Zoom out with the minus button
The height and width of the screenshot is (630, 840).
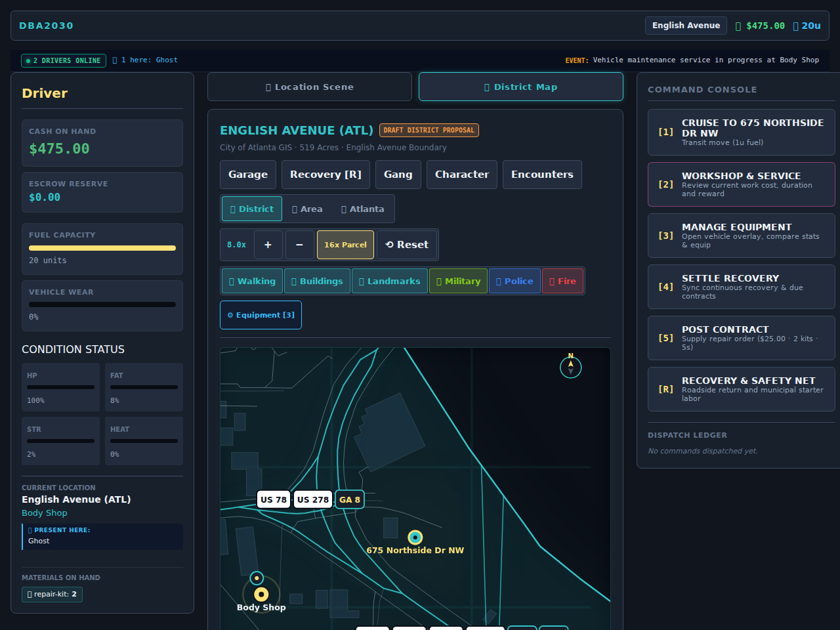click(x=299, y=245)
